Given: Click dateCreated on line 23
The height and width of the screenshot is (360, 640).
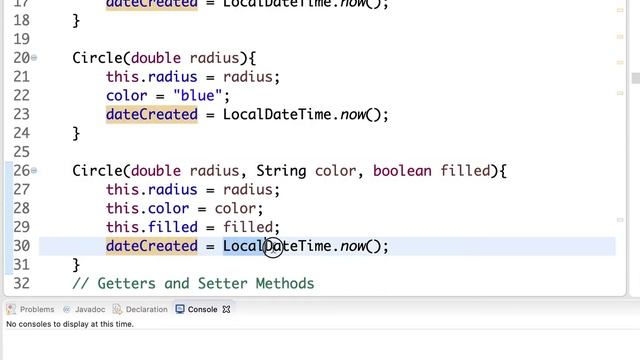Looking at the screenshot, I should point(151,114).
